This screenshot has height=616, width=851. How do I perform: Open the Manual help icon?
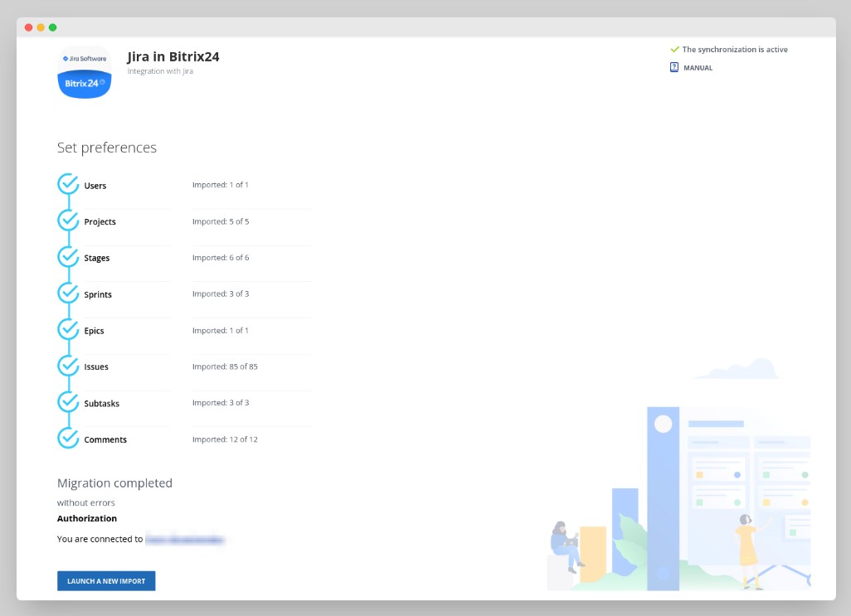[x=674, y=67]
